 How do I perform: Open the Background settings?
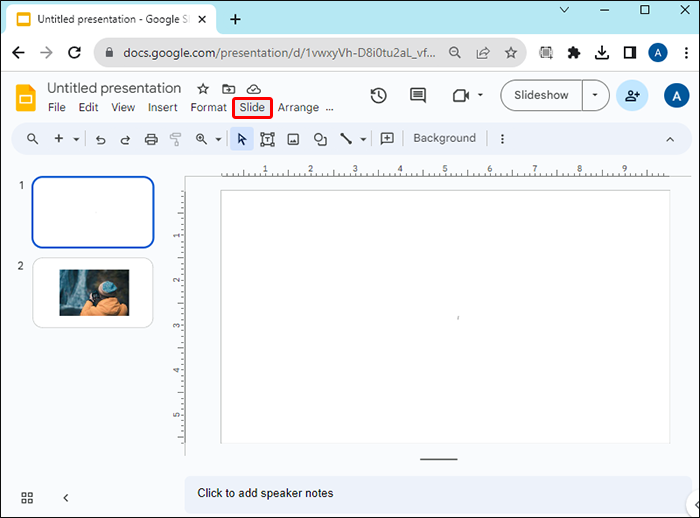click(445, 138)
